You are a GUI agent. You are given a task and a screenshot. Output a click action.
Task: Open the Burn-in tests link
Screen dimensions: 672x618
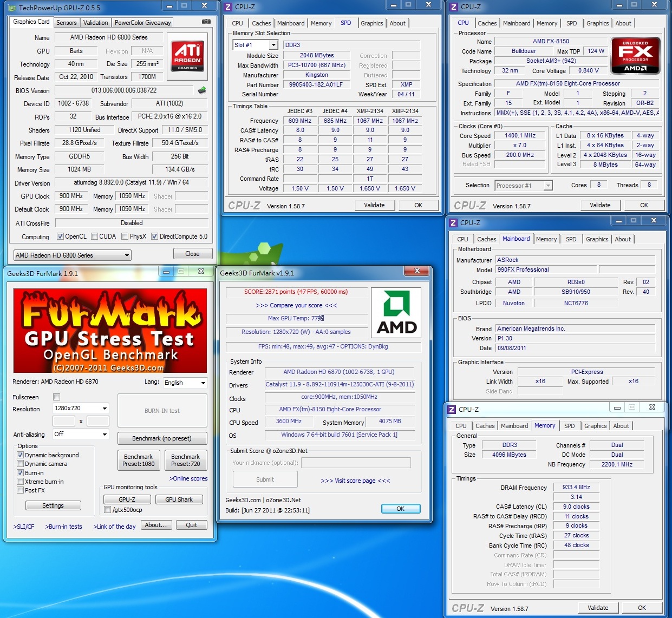coord(64,527)
